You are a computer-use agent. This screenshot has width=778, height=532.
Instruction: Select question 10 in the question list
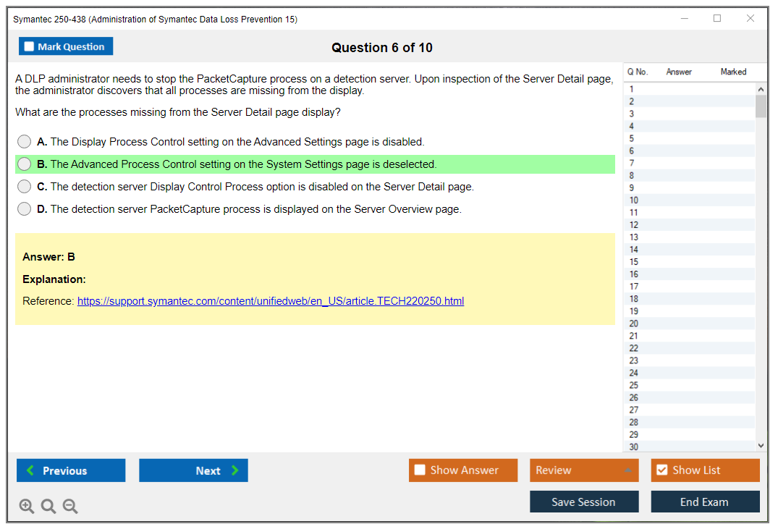634,200
